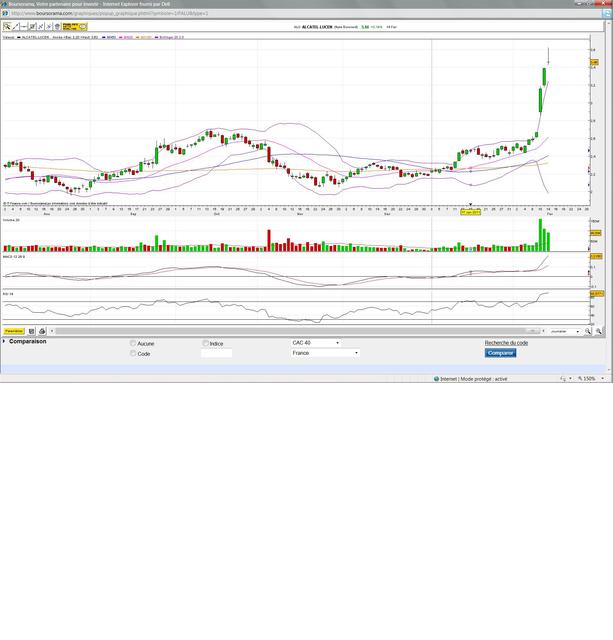613x640 pixels.
Task: Select the trend line drawing tool
Action: click(x=15, y=27)
